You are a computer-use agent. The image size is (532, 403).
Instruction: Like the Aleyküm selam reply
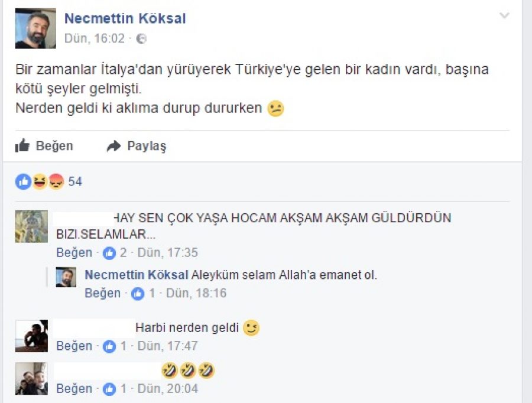click(x=102, y=293)
